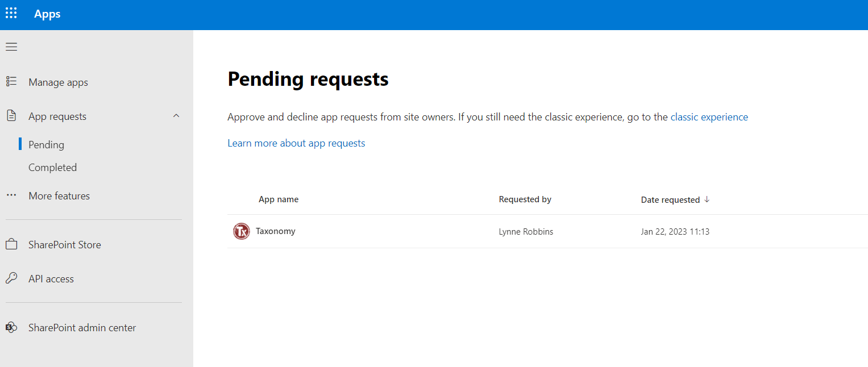This screenshot has width=868, height=367.
Task: Click requester name Lynne Robbins
Action: click(526, 232)
